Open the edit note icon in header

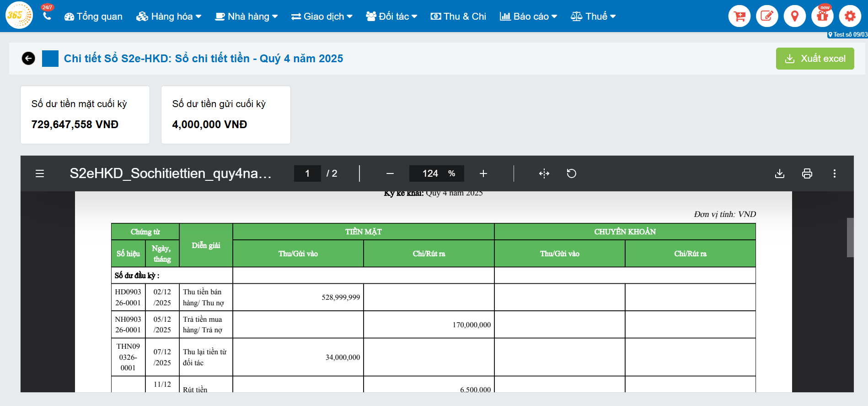(x=767, y=16)
